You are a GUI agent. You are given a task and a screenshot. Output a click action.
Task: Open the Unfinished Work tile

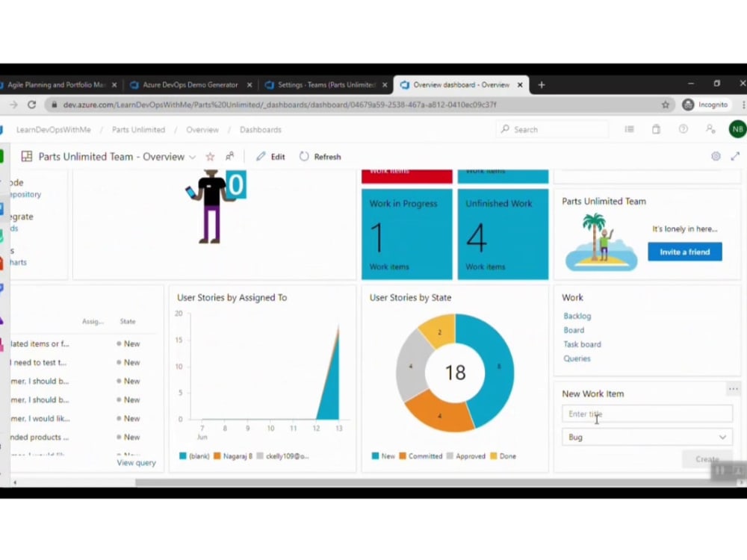click(503, 234)
